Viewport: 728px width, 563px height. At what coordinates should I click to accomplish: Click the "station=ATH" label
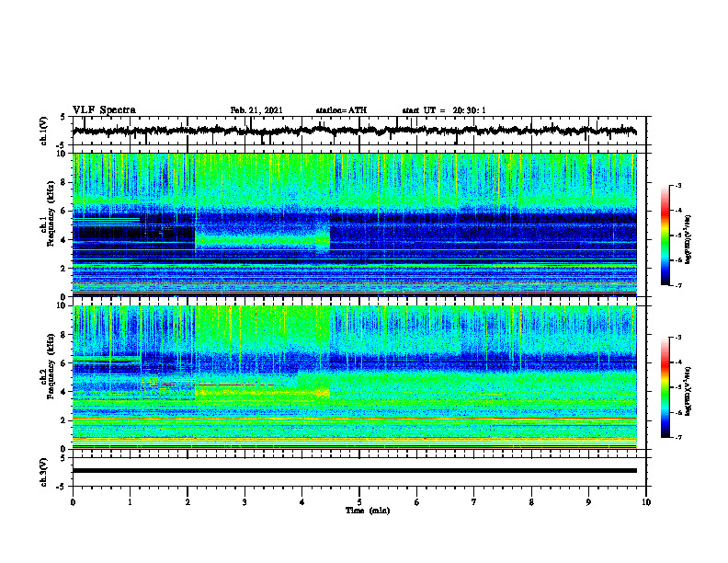[x=341, y=110]
